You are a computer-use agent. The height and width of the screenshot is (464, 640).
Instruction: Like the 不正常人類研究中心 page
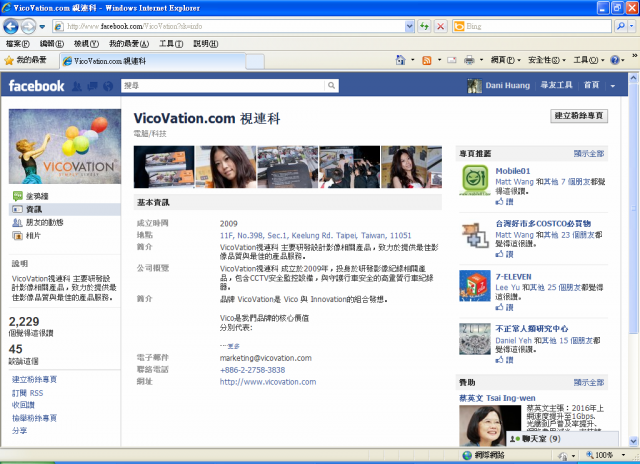coord(504,360)
